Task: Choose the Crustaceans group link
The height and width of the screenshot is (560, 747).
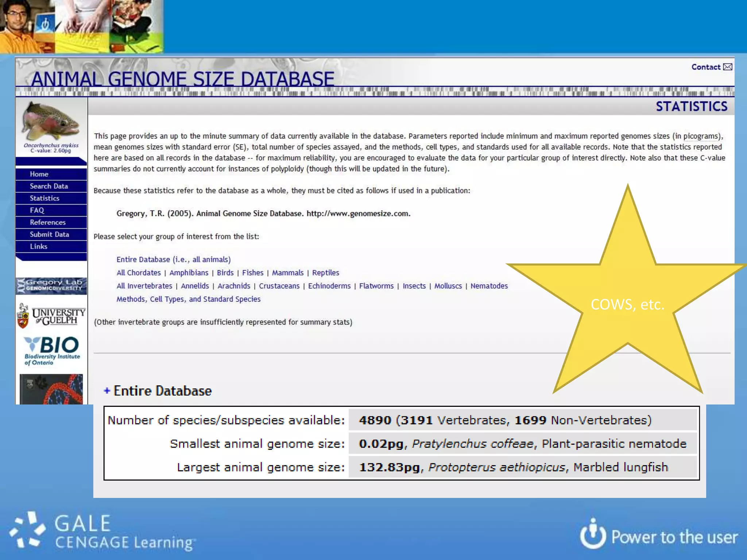Action: [279, 286]
